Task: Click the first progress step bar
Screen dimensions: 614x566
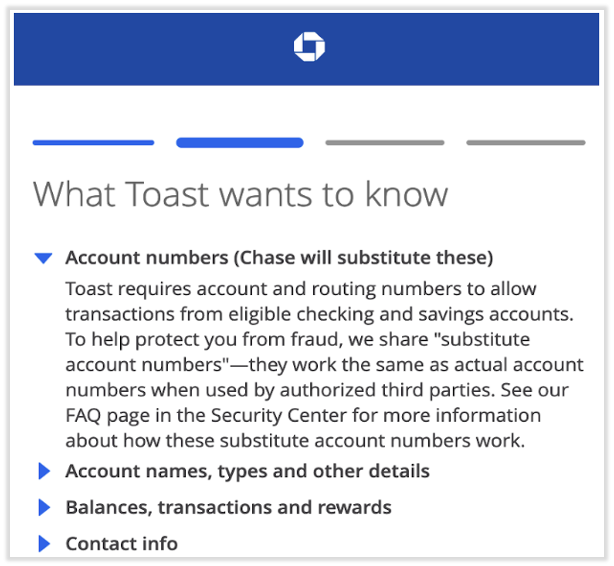Action: pos(93,143)
